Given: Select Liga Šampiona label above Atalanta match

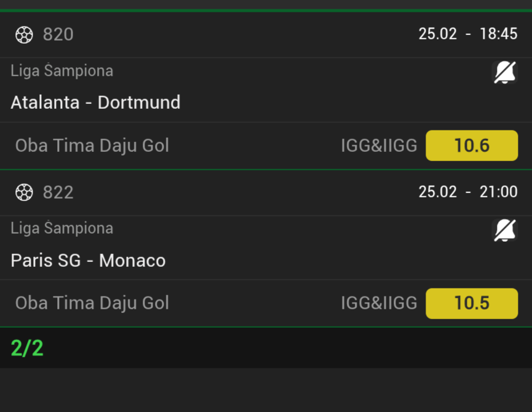Looking at the screenshot, I should point(62,71).
